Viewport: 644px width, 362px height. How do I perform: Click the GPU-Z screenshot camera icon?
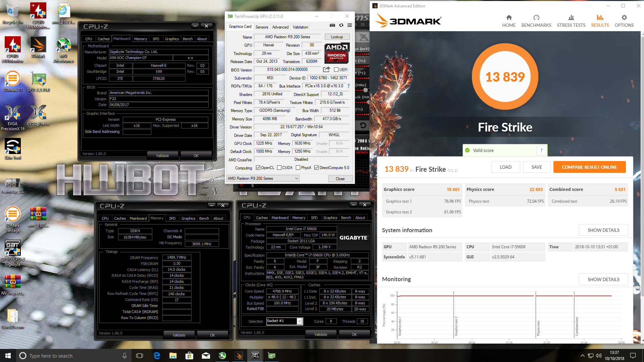pos(332,25)
